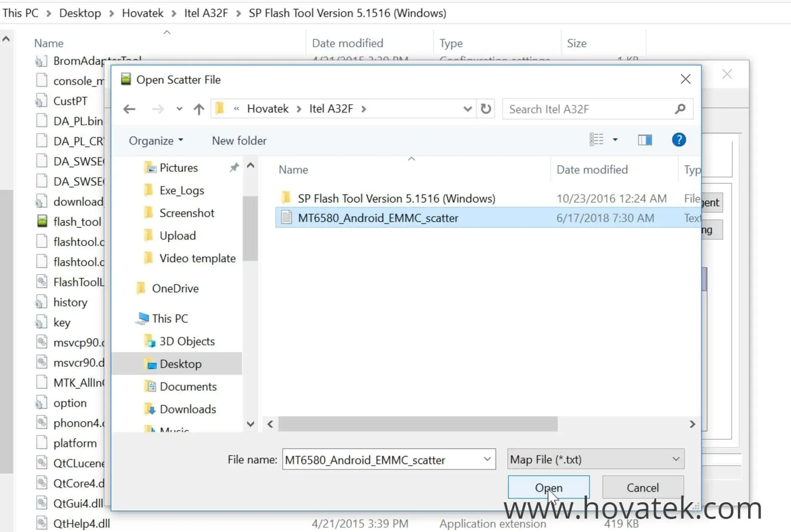This screenshot has height=532, width=791.
Task: Click inside the File name input field
Action: coord(377,459)
